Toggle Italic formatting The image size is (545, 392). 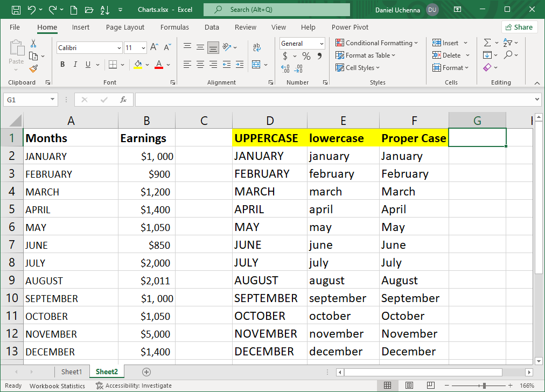point(75,65)
